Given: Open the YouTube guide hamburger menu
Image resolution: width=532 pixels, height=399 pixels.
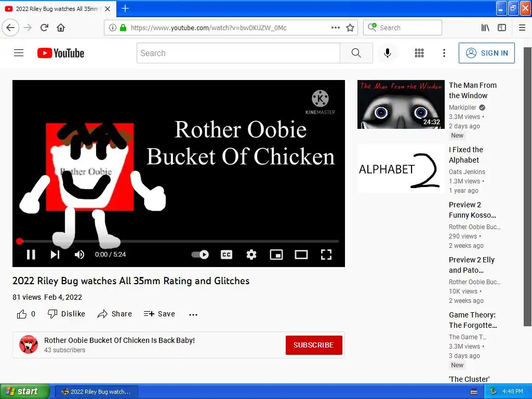Looking at the screenshot, I should tap(19, 53).
